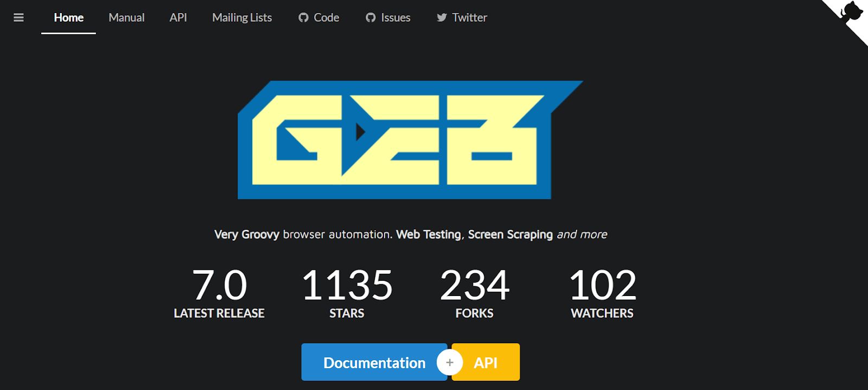Go to Mailing Lists

pyautogui.click(x=242, y=17)
